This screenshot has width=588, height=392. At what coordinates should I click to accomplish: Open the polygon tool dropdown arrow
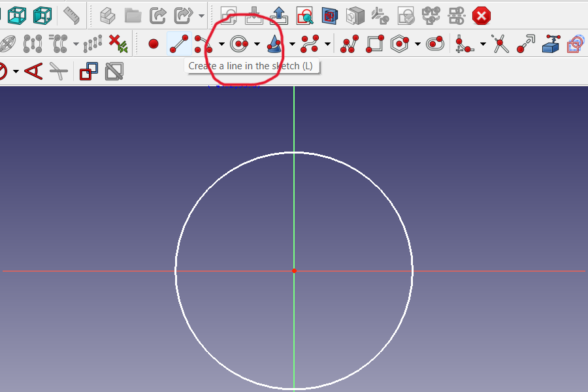coord(417,44)
